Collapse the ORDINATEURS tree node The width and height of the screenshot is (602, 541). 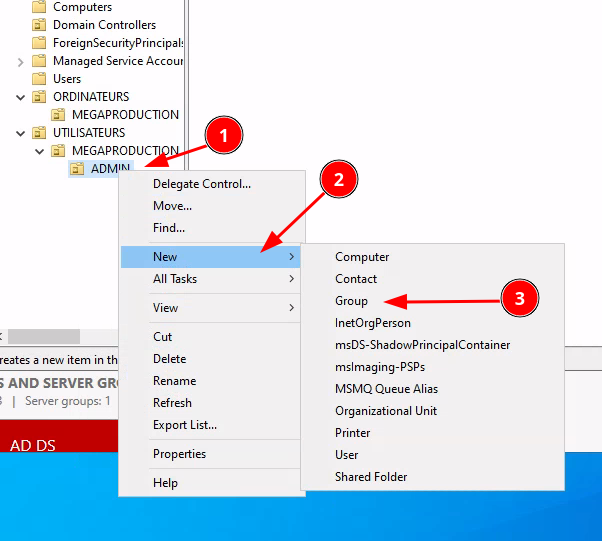click(x=21, y=97)
